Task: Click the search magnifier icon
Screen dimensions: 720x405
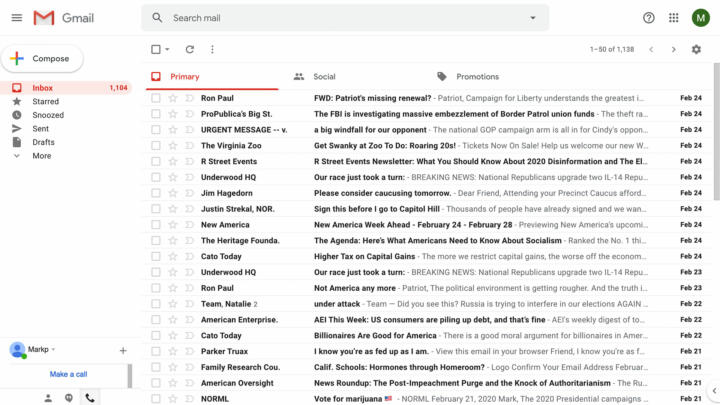Action: coord(157,18)
